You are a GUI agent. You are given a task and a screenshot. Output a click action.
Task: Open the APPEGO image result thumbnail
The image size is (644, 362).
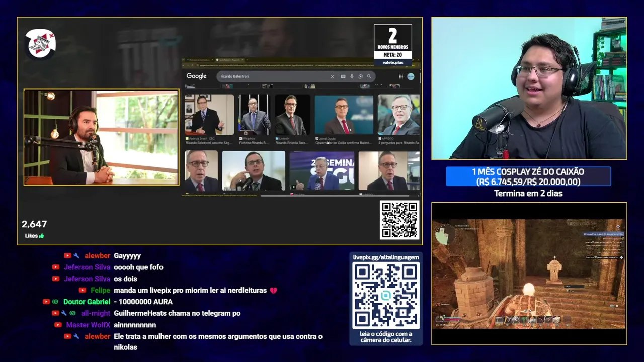point(398,115)
